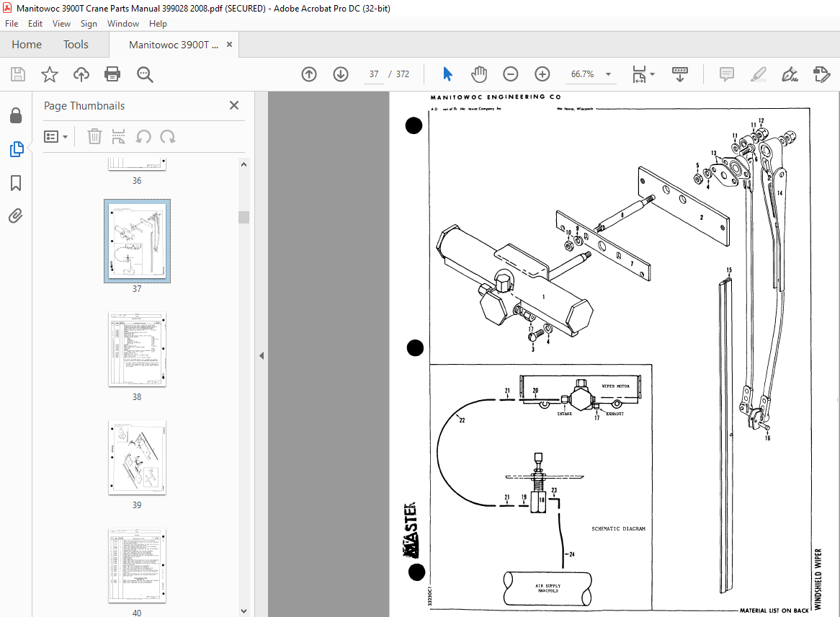
Task: Rotate the page clockwise
Action: [x=168, y=137]
